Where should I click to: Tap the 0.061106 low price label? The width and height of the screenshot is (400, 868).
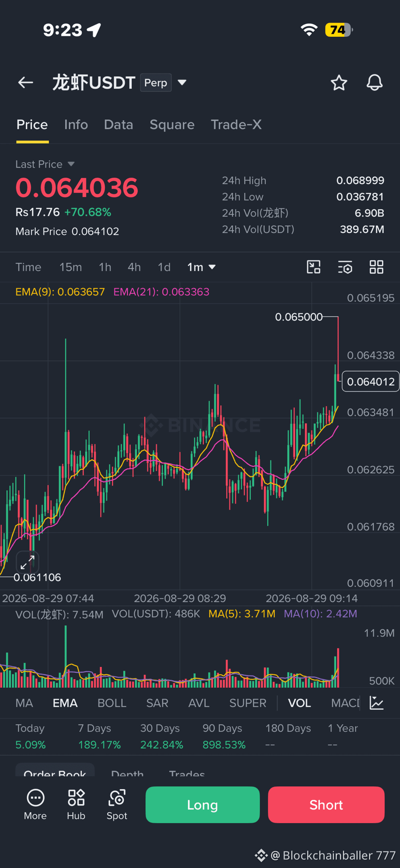coord(37,578)
